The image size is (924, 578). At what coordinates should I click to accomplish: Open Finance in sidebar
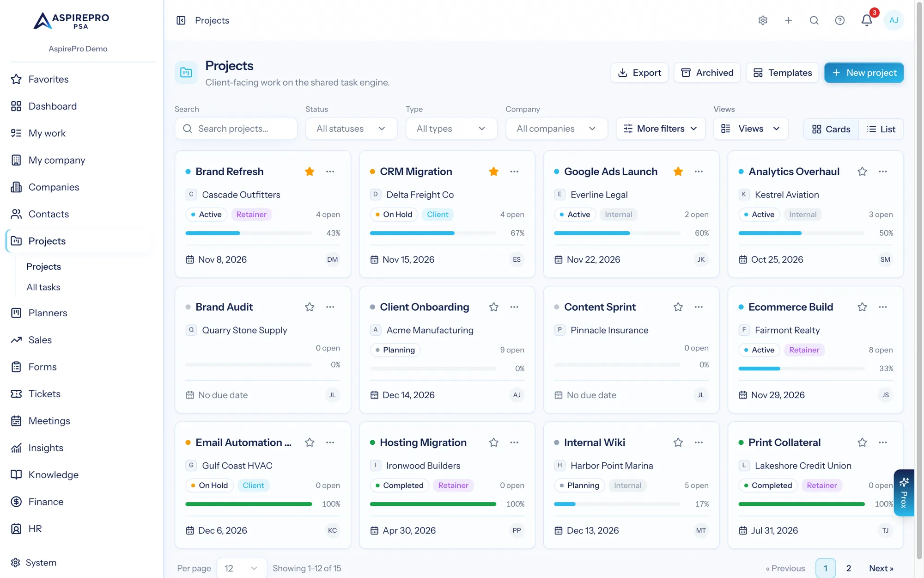point(46,502)
